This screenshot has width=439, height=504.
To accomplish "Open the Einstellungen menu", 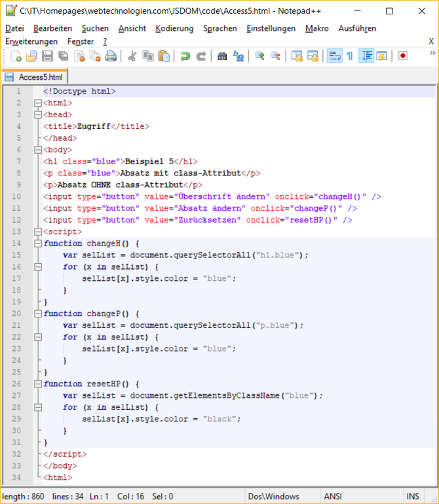I will [x=271, y=28].
